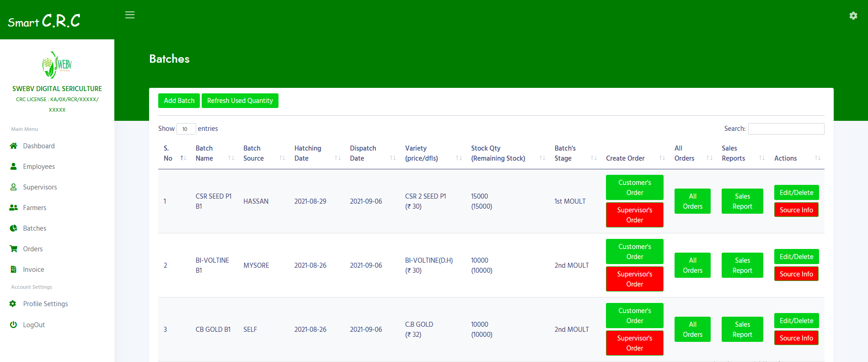Viewport: 868px width, 362px height.
Task: Click the Refresh Used Quantity button
Action: (240, 101)
